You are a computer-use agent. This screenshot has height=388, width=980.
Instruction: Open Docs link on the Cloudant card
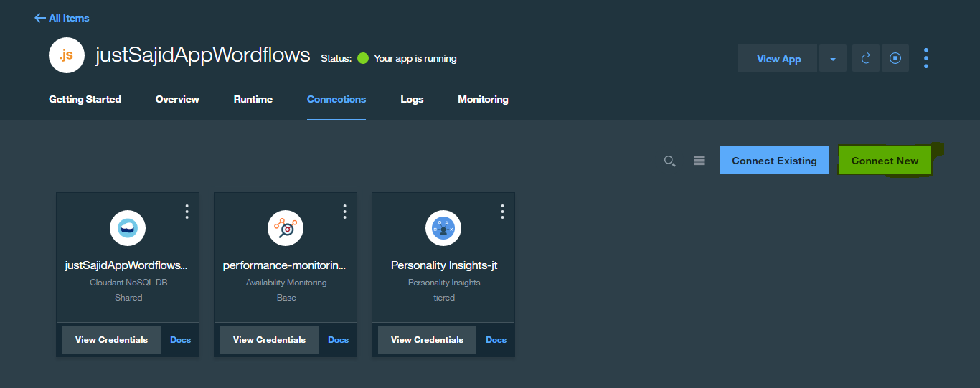pos(180,340)
